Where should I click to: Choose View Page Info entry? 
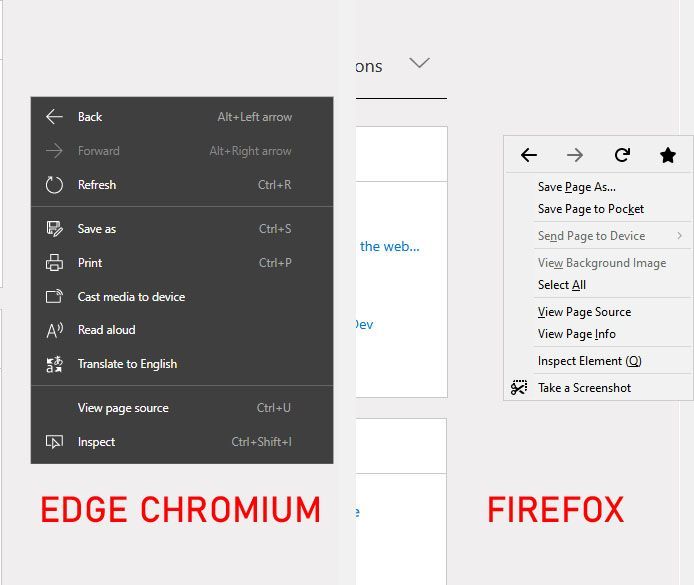(598, 334)
